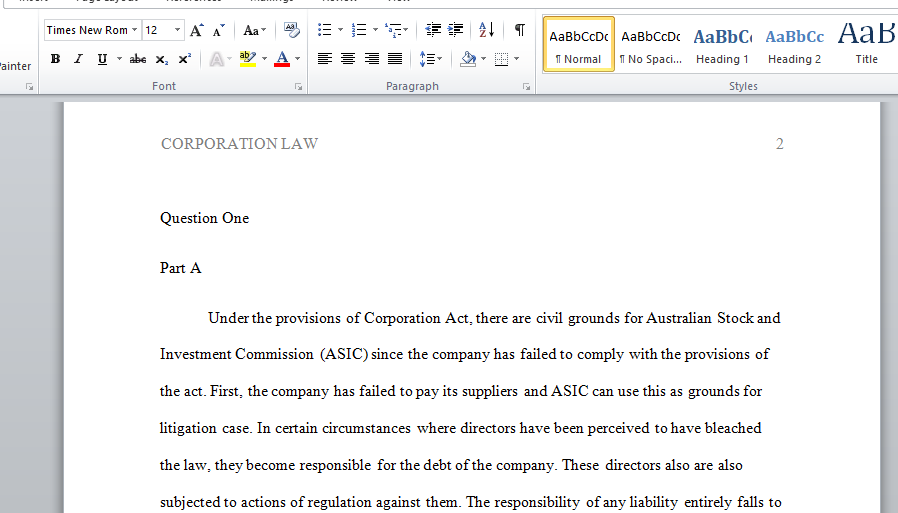Screen dimensions: 898x513
Task: Toggle show paragraph marks
Action: (519, 30)
